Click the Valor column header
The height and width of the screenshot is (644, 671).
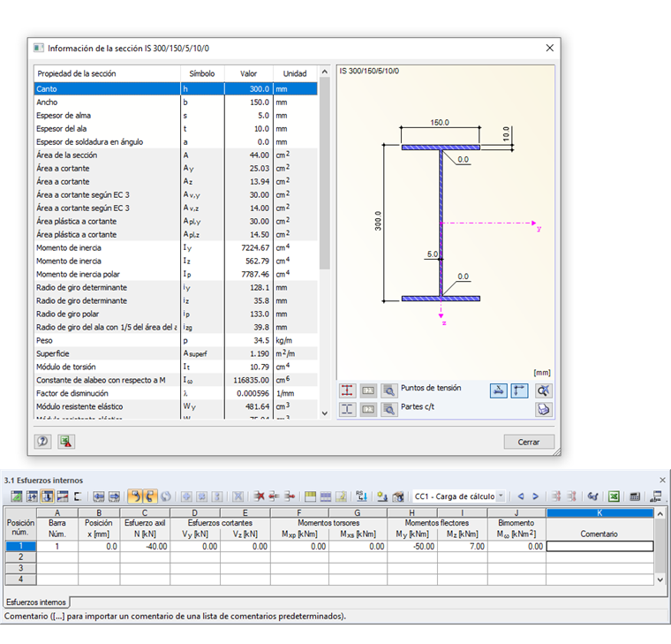coord(249,73)
